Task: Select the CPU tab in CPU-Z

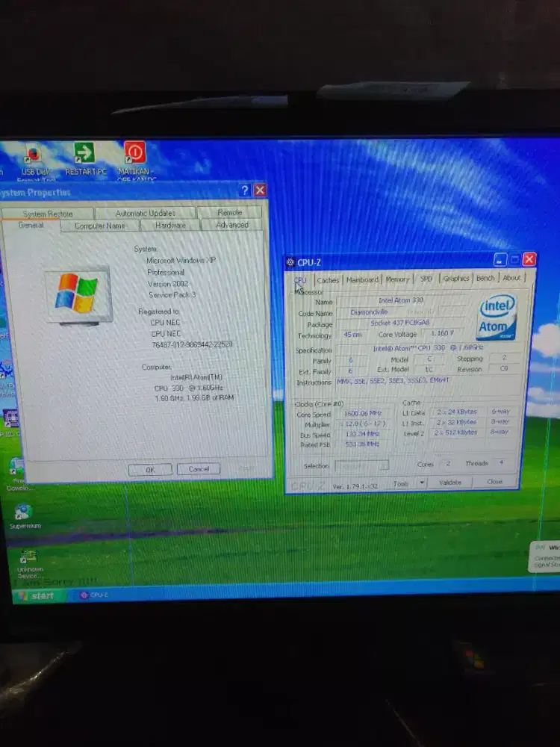Action: pos(300,280)
